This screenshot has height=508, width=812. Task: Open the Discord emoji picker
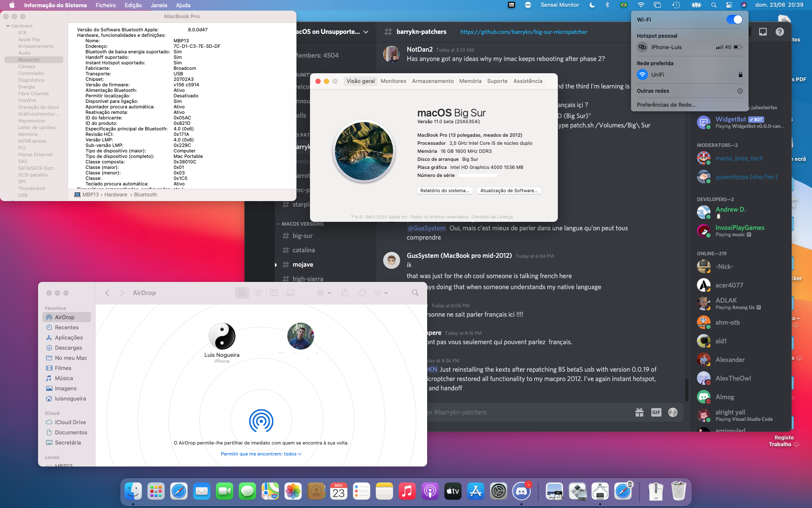[x=672, y=412]
